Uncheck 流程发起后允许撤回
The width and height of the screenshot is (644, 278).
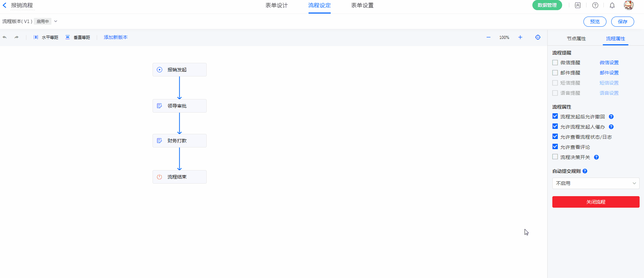pyautogui.click(x=555, y=116)
